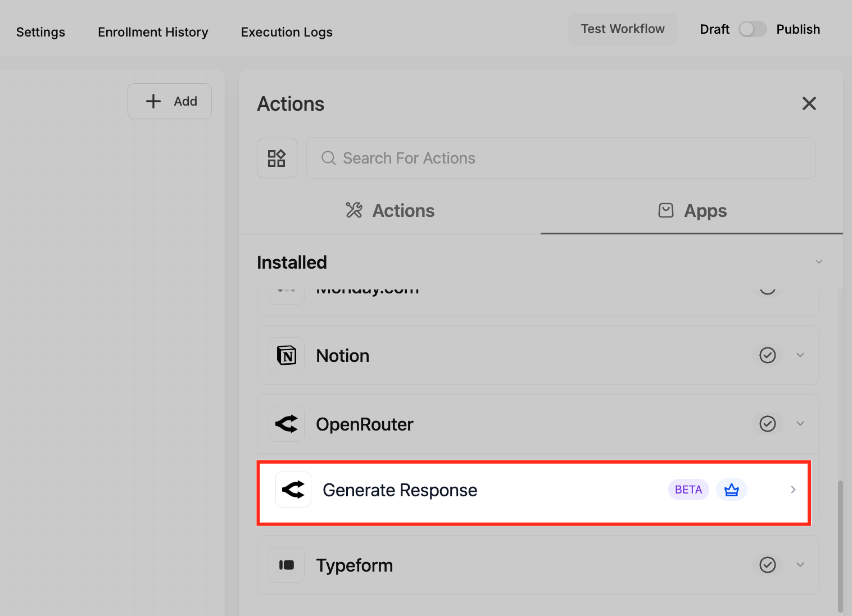The height and width of the screenshot is (616, 852).
Task: Click the installed checkmark icon for Notion
Action: pyautogui.click(x=768, y=355)
